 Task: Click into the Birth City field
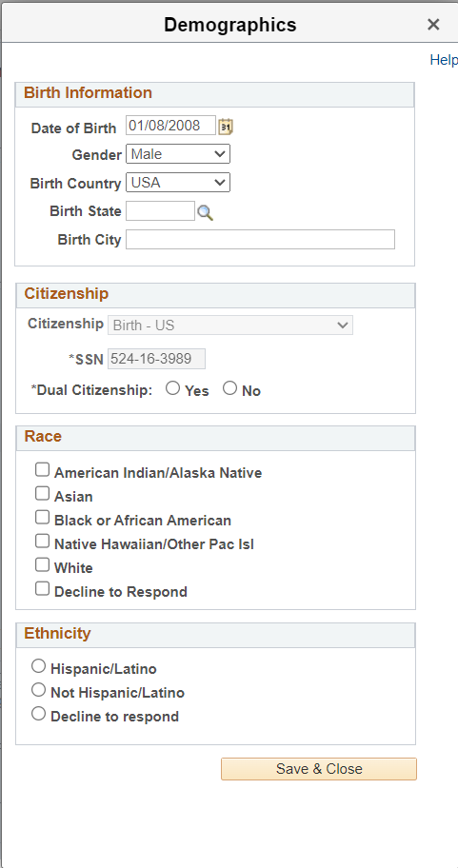click(260, 239)
